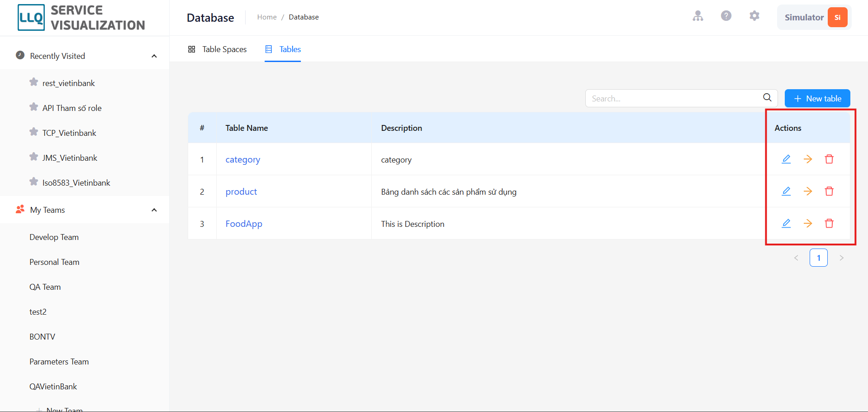Open TCP_Vietinbank from recently visited

(x=69, y=133)
